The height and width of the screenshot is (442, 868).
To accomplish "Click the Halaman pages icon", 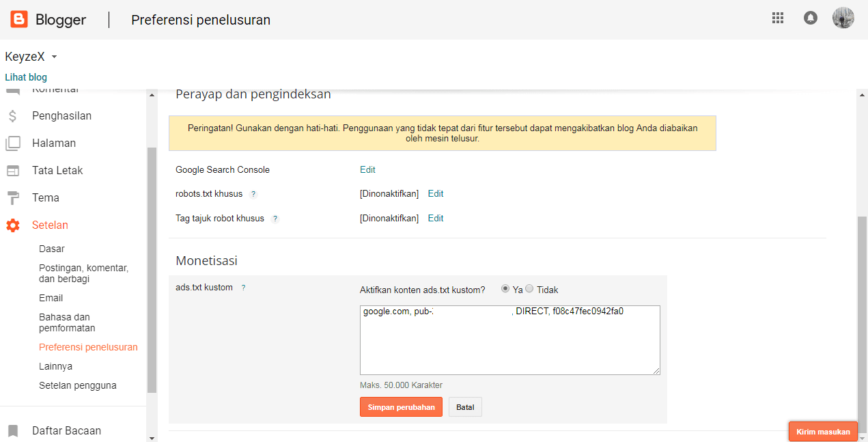I will click(12, 143).
